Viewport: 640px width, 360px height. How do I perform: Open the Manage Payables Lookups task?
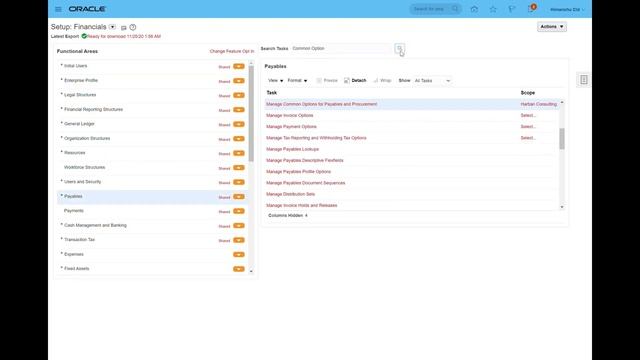pyautogui.click(x=293, y=149)
